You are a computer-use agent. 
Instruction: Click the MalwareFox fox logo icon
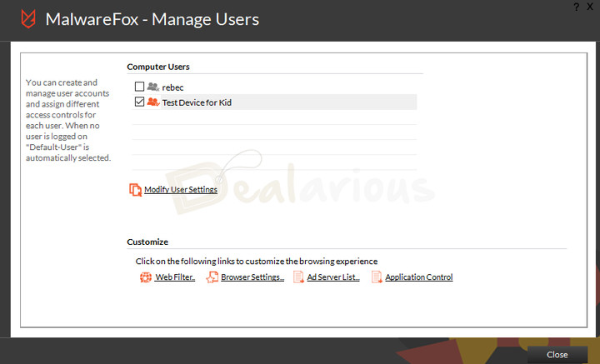point(28,18)
